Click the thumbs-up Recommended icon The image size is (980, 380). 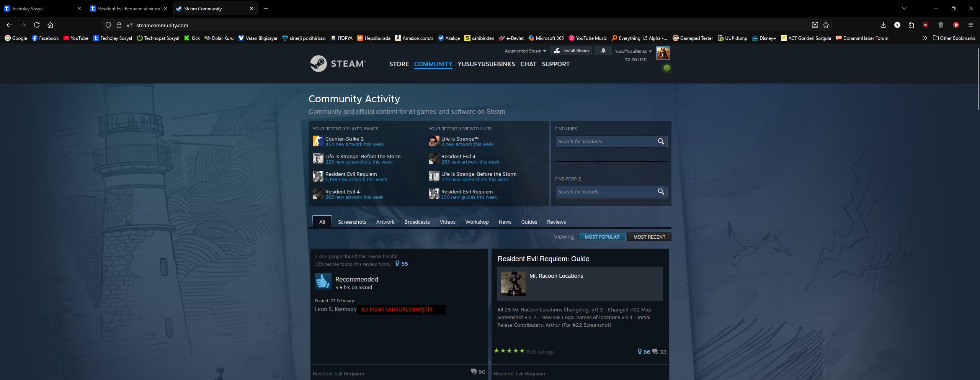click(x=323, y=282)
